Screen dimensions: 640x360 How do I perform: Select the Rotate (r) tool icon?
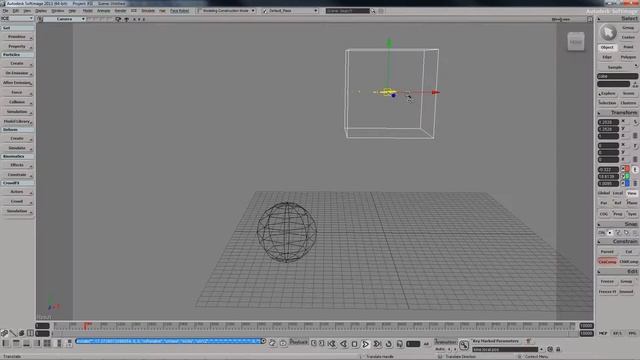point(635,146)
